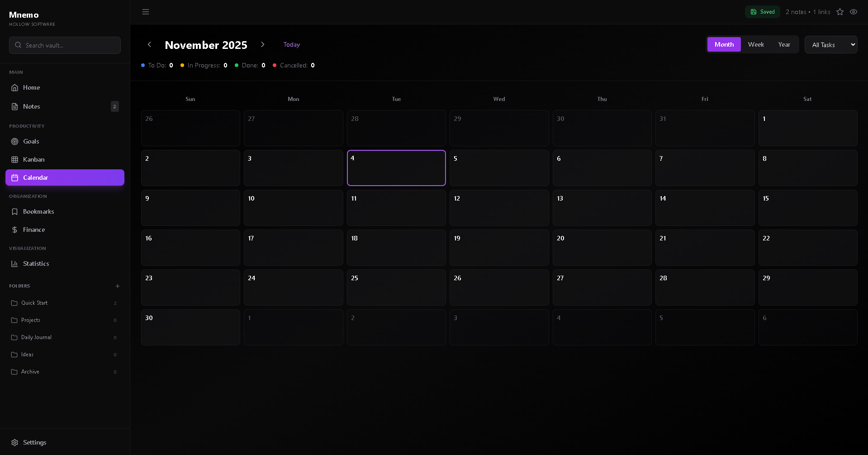Click the Calendar icon in sidebar
This screenshot has height=455, width=868.
pos(14,177)
